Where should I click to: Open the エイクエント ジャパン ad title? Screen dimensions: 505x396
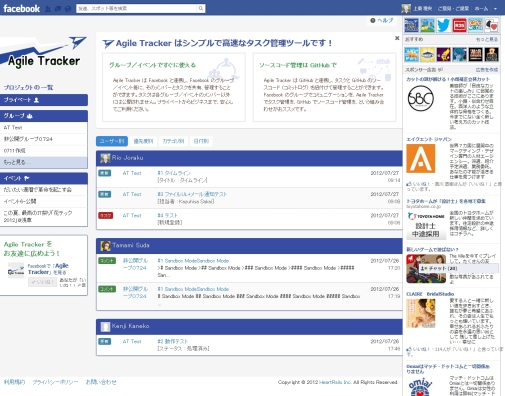(429, 139)
